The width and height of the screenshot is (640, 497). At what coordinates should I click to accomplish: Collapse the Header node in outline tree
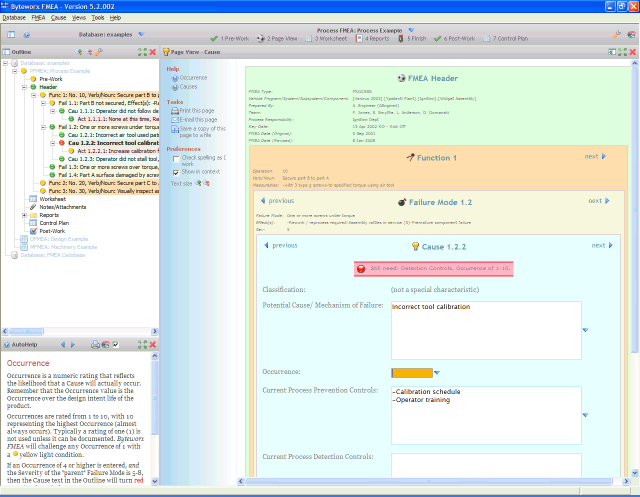point(24,87)
